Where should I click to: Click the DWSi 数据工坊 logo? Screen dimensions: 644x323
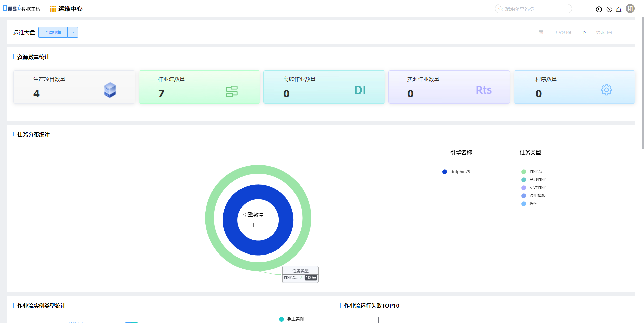21,9
